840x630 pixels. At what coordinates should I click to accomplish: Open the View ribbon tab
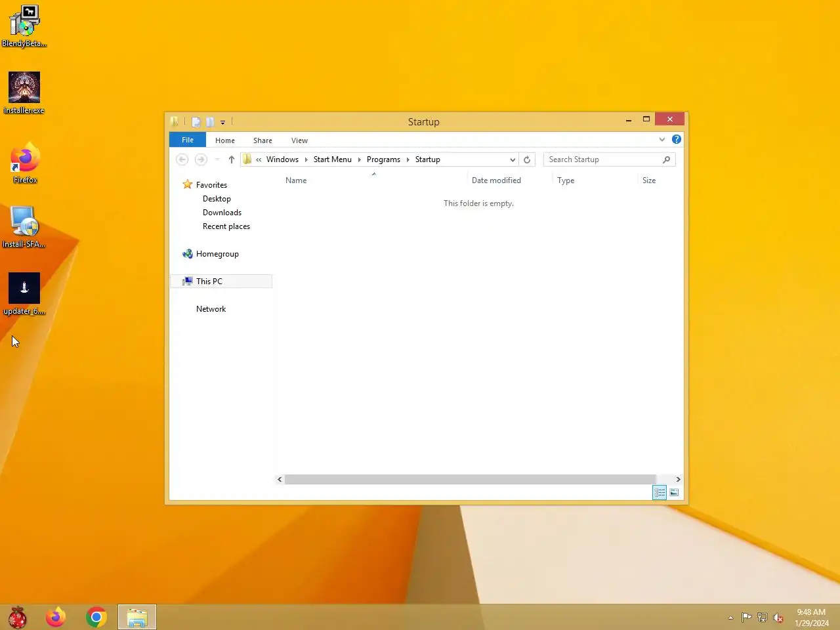(299, 140)
